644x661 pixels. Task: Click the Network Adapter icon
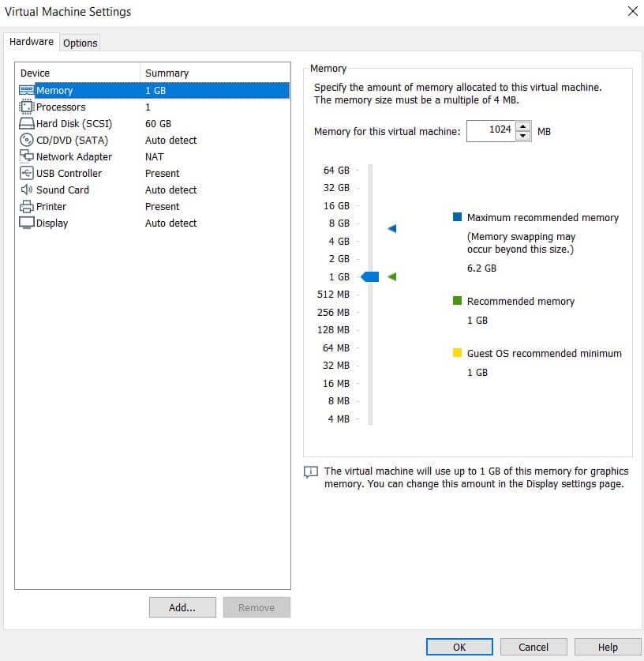pyautogui.click(x=27, y=156)
